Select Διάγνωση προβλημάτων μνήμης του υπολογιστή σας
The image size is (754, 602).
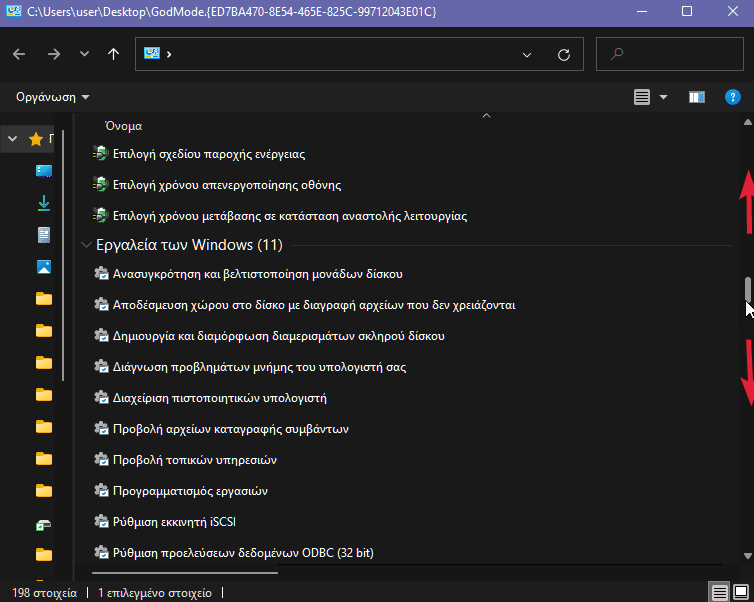259,367
